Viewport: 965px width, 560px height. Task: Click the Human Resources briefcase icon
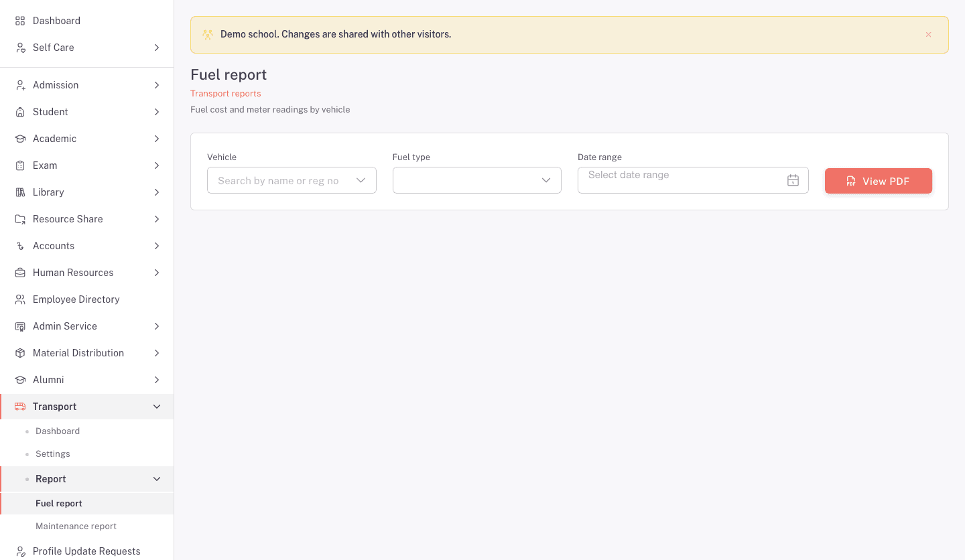click(x=20, y=273)
